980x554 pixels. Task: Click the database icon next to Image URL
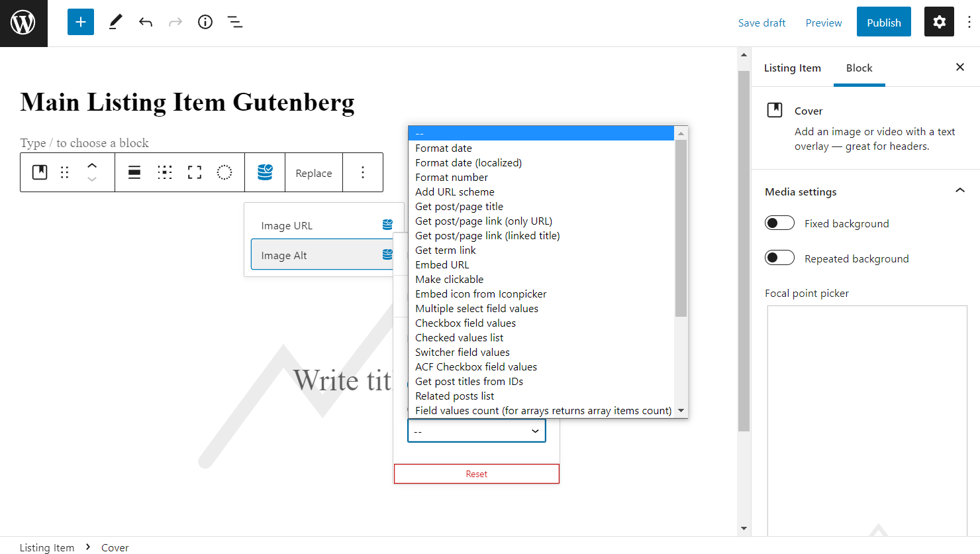387,225
